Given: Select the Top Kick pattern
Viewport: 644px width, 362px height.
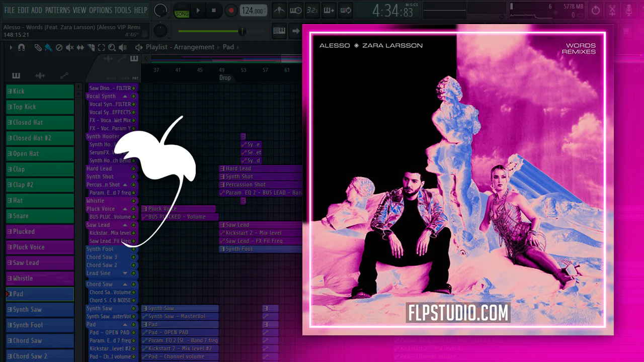Looking at the screenshot, I should (40, 107).
